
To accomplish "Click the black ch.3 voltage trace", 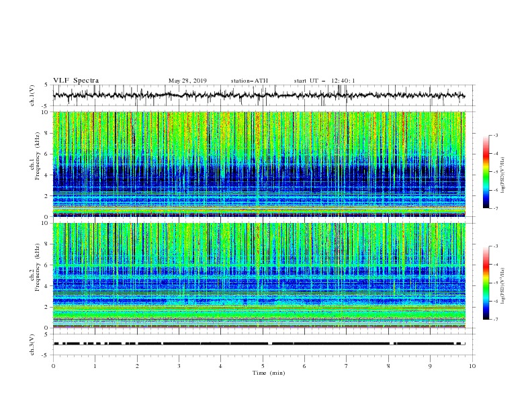I will click(x=259, y=344).
